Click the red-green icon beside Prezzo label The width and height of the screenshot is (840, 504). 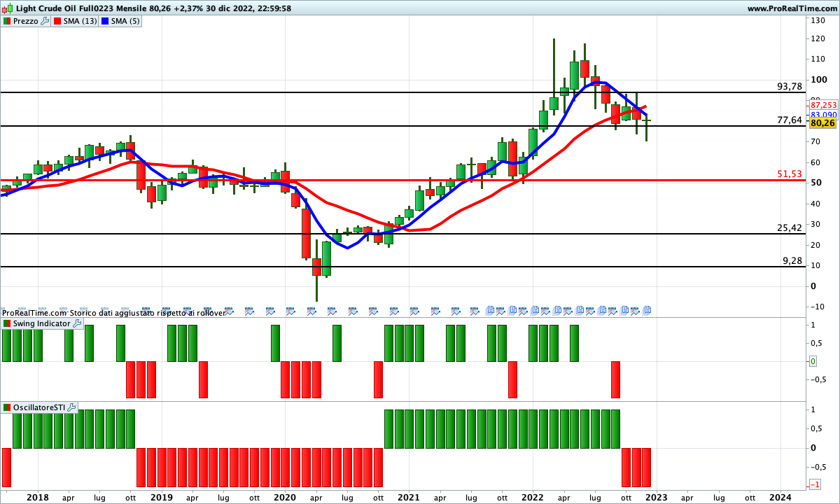tap(7, 21)
